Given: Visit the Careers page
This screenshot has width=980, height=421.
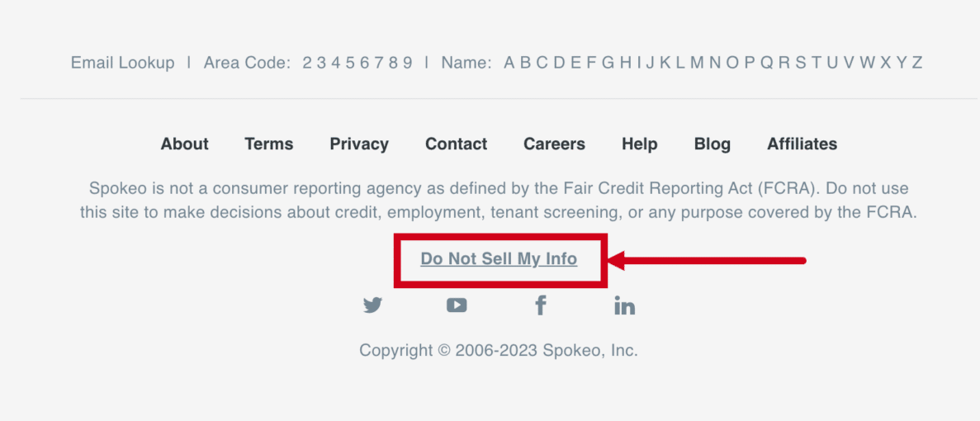Looking at the screenshot, I should 554,144.
